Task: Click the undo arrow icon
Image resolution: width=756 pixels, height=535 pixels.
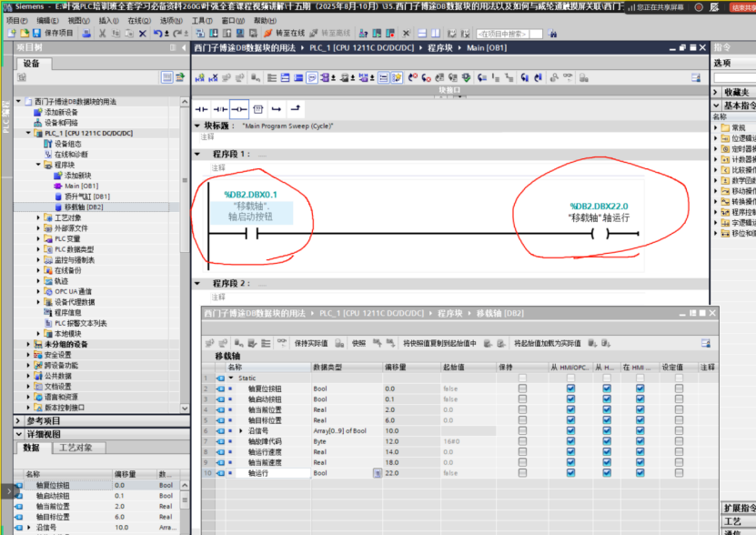Action: point(157,34)
